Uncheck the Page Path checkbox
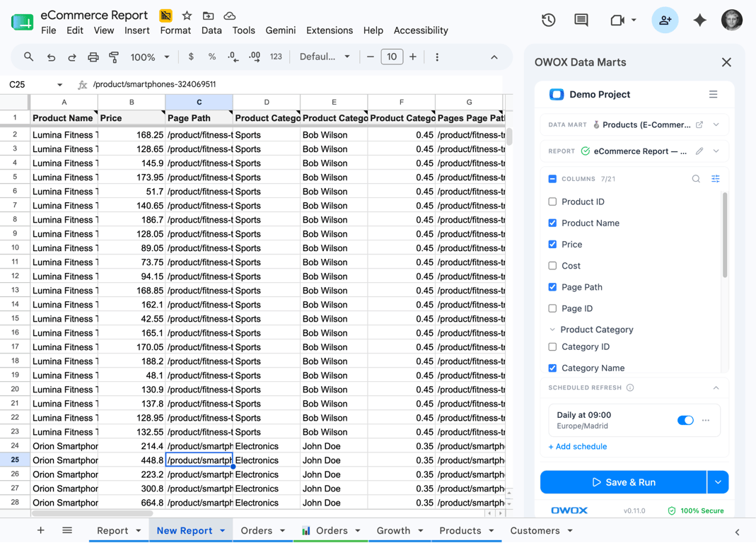The height and width of the screenshot is (543, 756). pos(552,287)
